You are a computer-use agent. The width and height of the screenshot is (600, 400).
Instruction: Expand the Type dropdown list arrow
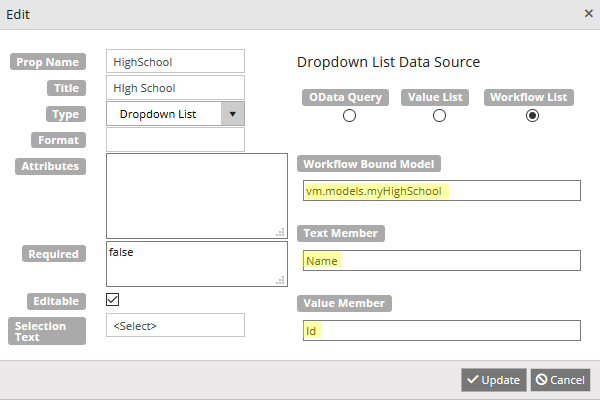coord(233,114)
